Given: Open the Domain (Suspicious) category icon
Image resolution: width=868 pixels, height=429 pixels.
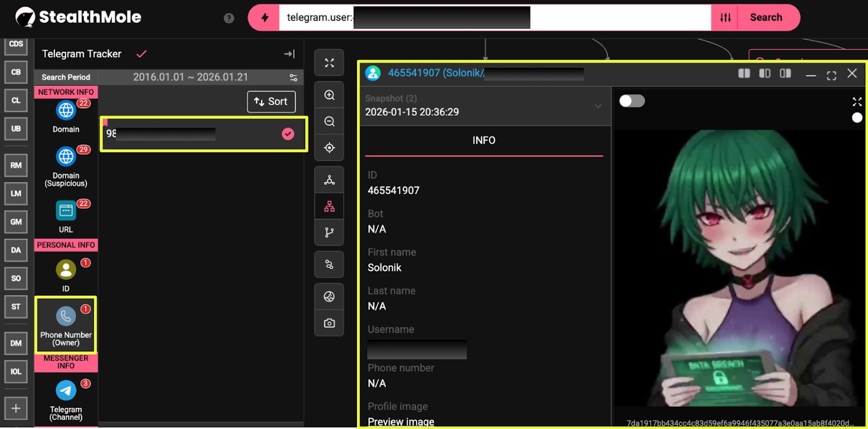Looking at the screenshot, I should (66, 157).
